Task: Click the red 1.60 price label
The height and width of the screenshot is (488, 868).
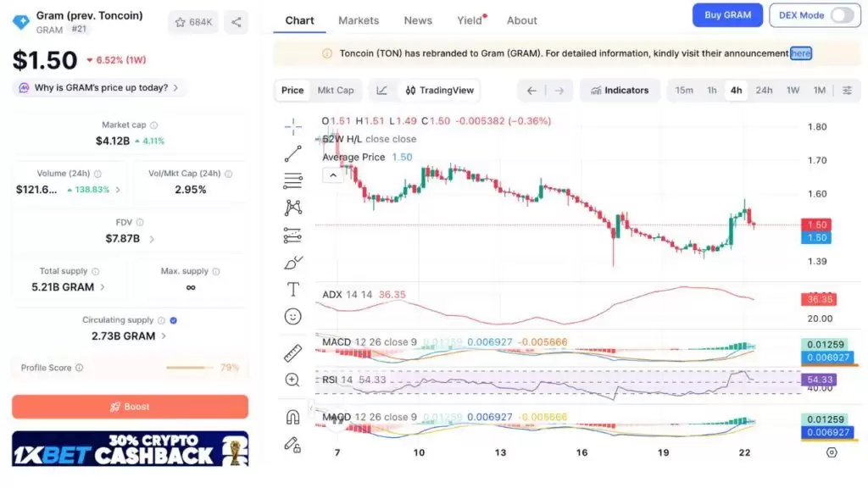Action: pyautogui.click(x=818, y=225)
